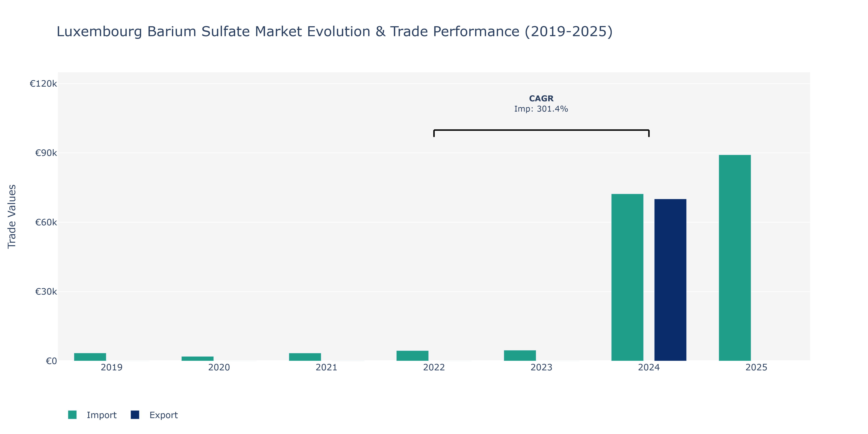The width and height of the screenshot is (868, 434).
Task: Click the chart title text
Action: coord(335,31)
